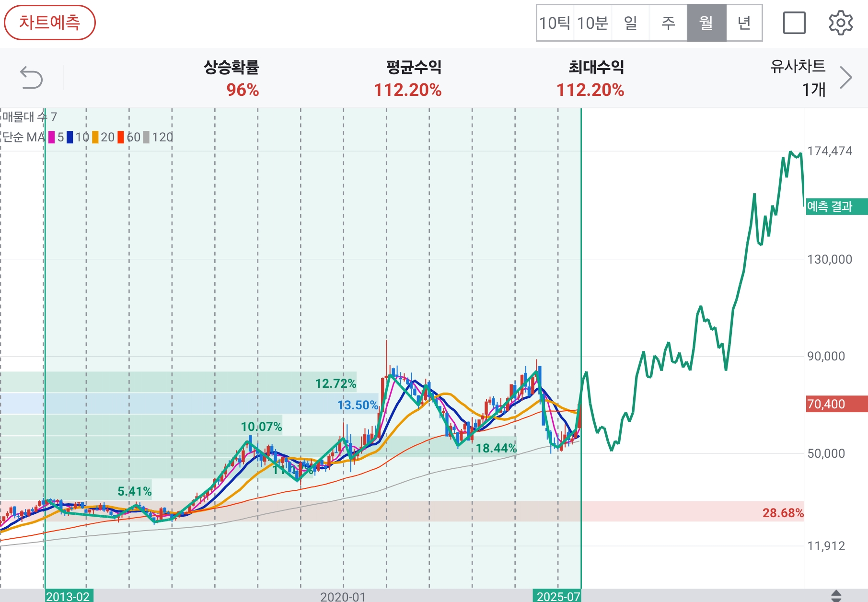This screenshot has height=602, width=868.
Task: Click the 174,474 price axis label
Action: [830, 151]
